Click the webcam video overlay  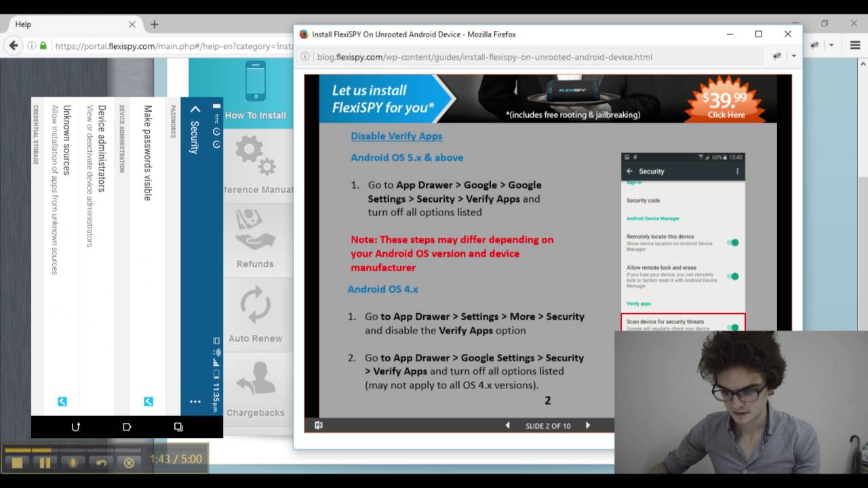741,402
